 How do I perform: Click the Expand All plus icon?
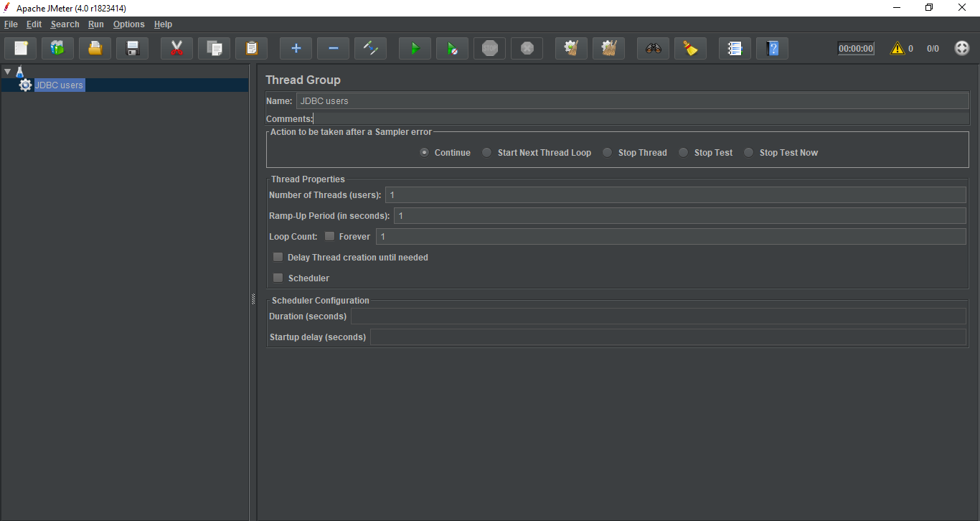coord(296,49)
